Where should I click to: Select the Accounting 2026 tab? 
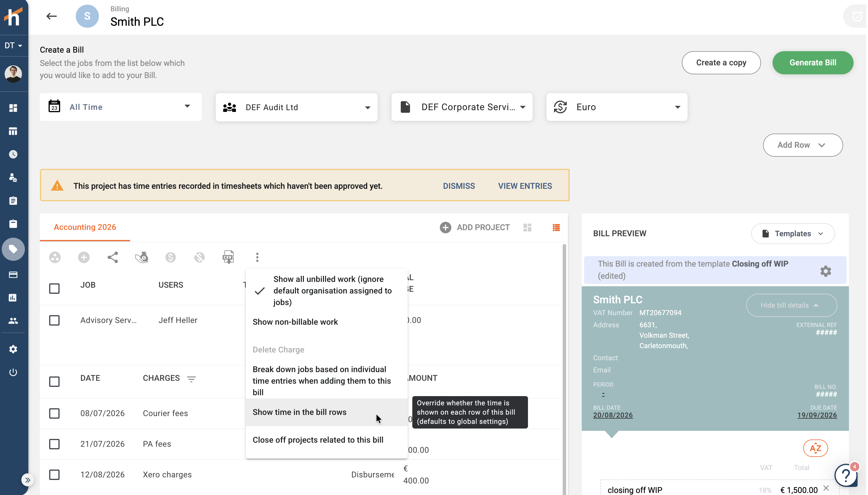(85, 227)
